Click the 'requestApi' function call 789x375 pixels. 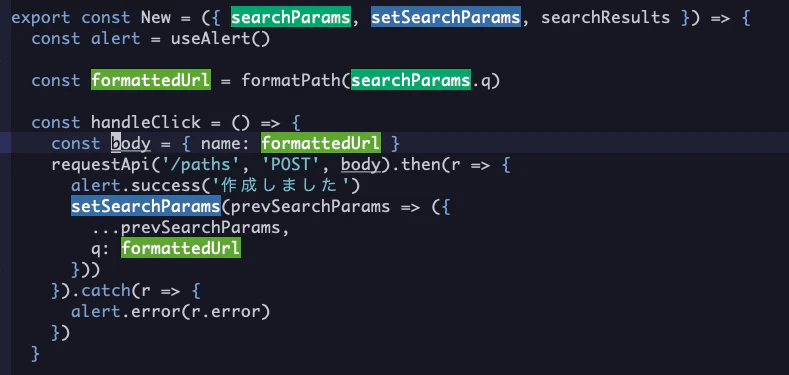tap(101, 165)
